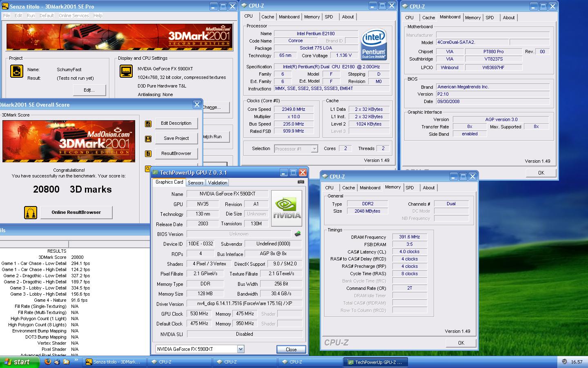The height and width of the screenshot is (368, 588).
Task: Click the icon left of Edit Description
Action: (148, 123)
